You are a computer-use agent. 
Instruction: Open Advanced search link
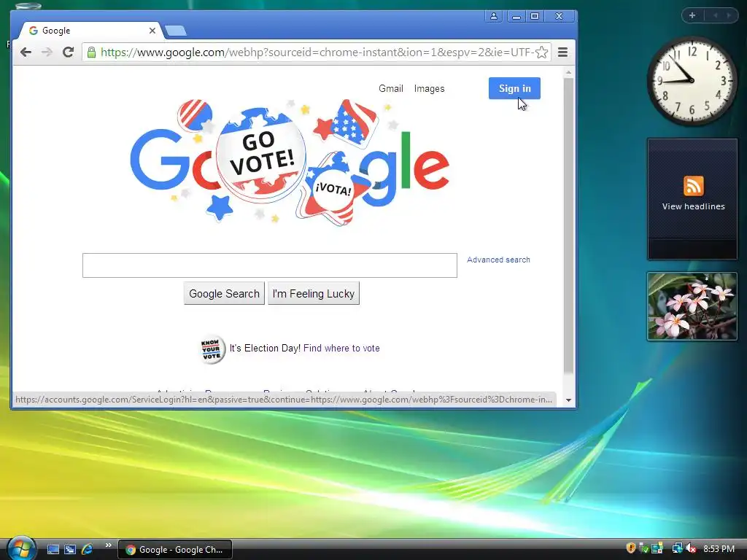498,260
